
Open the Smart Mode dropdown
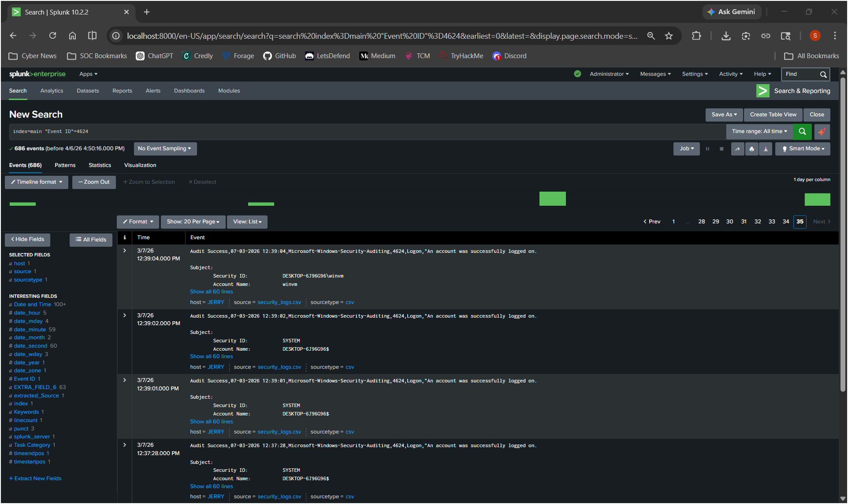(803, 149)
